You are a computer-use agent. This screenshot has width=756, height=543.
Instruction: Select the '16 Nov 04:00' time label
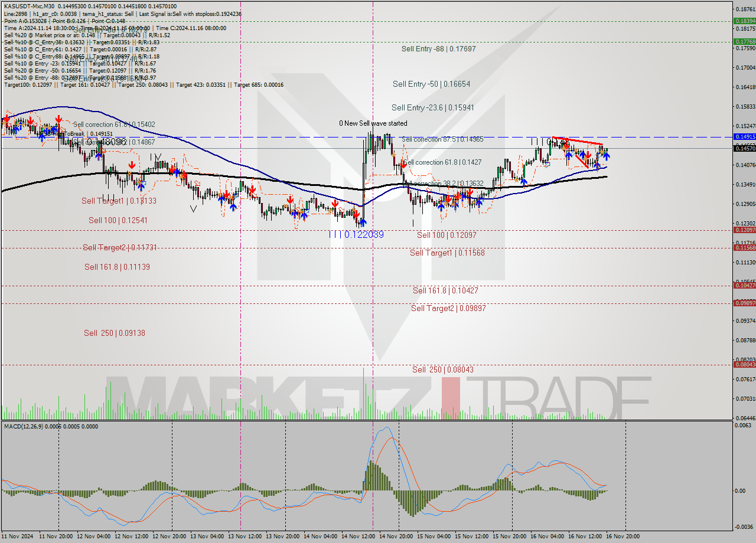[547, 537]
